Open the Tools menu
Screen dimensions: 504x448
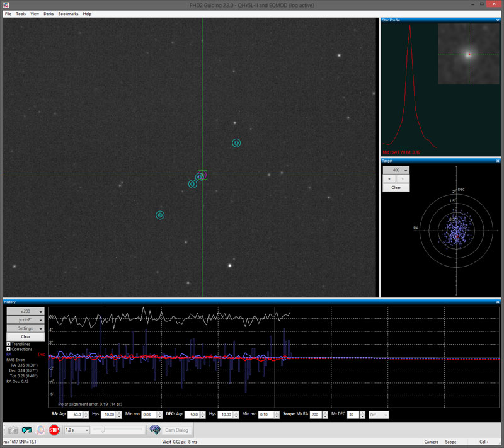21,13
